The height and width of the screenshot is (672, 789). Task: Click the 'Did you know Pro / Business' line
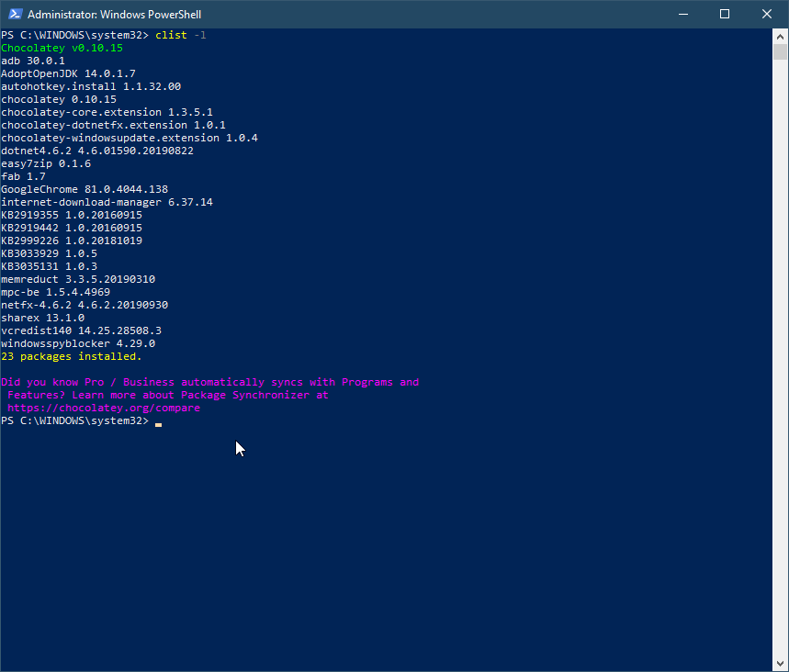point(209,382)
